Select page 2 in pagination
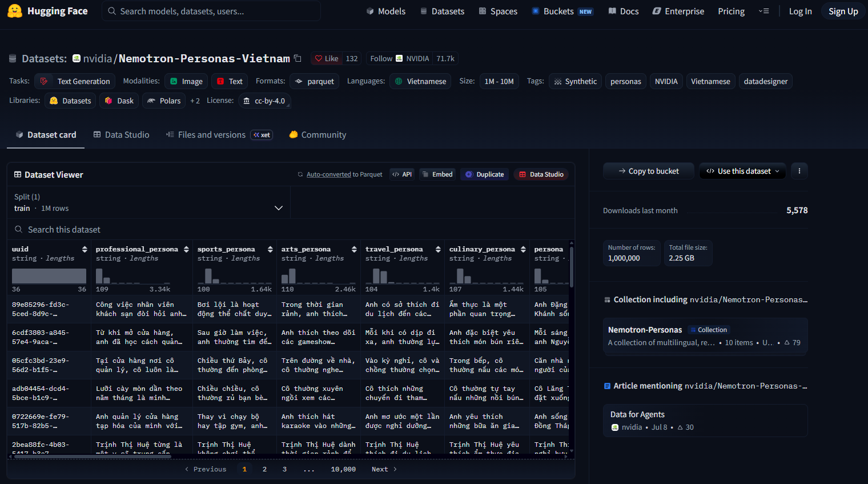 point(264,469)
